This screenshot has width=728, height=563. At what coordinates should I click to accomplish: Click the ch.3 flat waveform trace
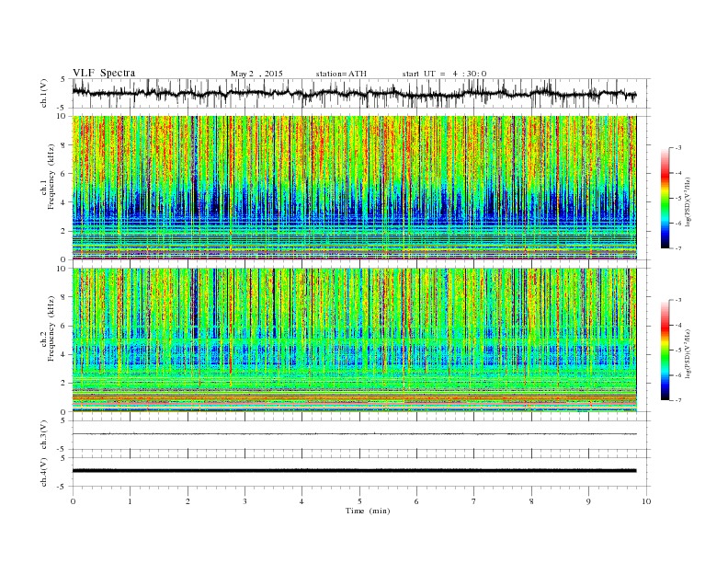(x=354, y=434)
